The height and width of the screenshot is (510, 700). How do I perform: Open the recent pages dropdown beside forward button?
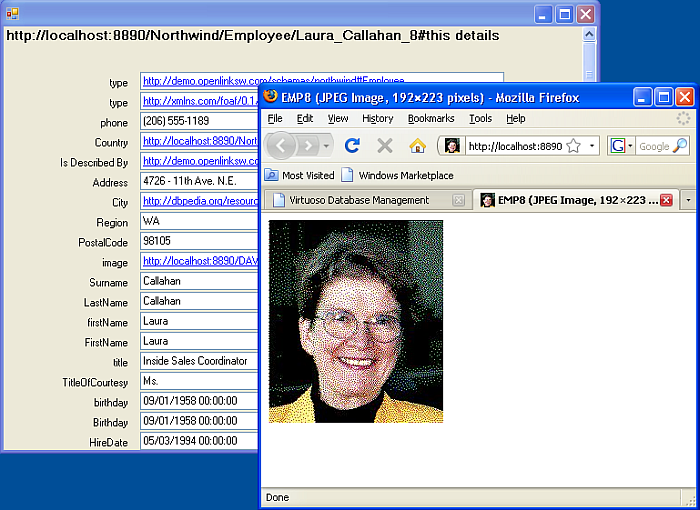(x=327, y=146)
